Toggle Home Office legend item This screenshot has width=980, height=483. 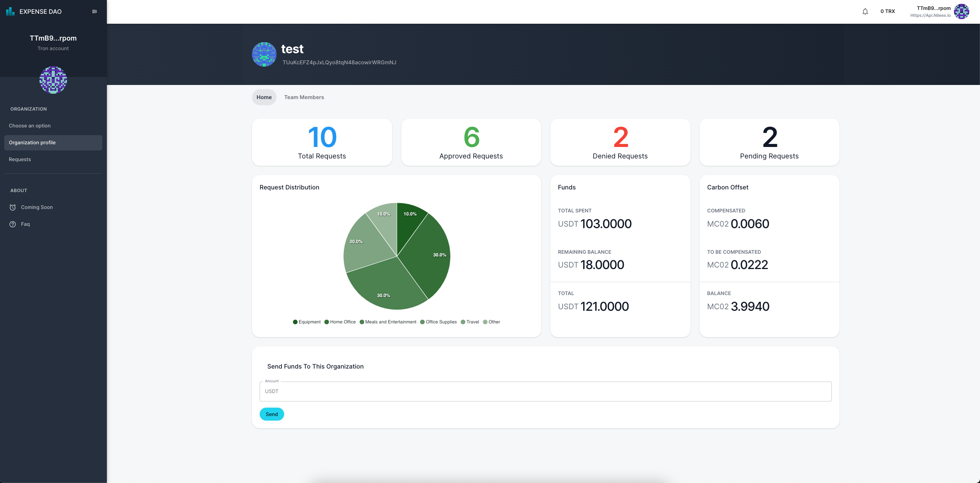(x=340, y=322)
